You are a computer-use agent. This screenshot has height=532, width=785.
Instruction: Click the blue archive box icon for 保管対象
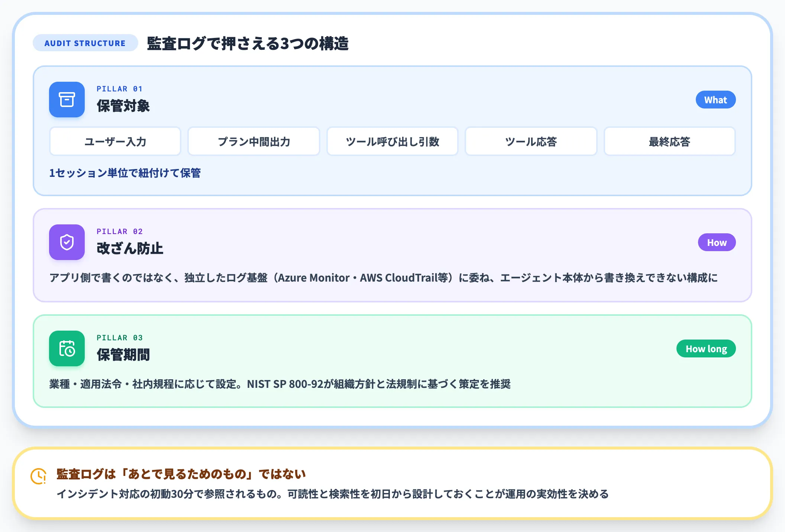pyautogui.click(x=67, y=100)
